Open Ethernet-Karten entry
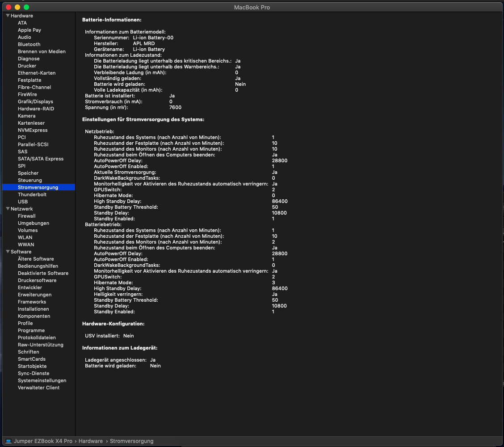 pos(37,73)
